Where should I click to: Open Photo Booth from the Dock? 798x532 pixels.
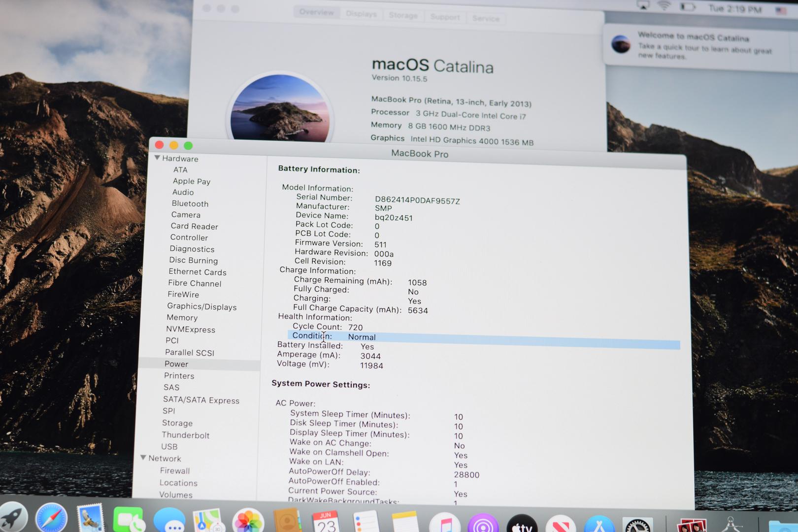click(692, 525)
